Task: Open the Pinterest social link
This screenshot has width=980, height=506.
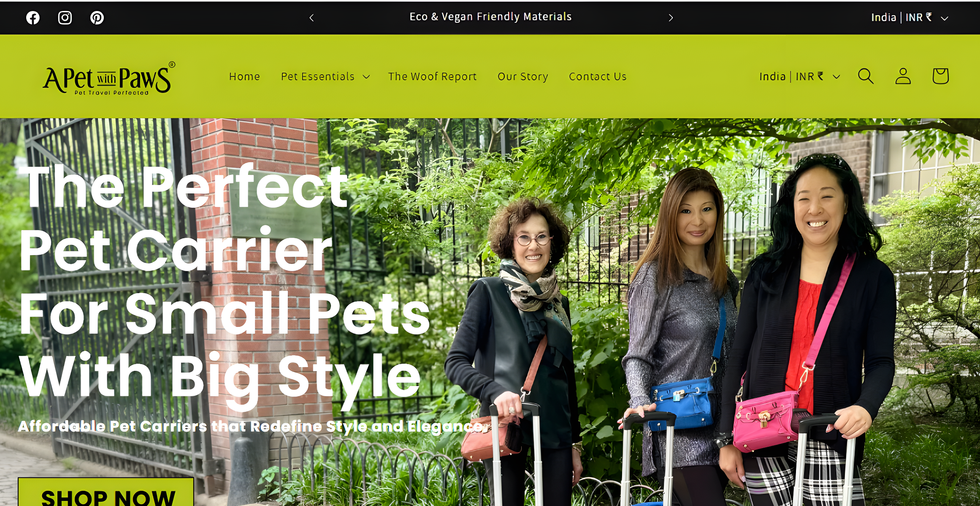Action: pos(97,18)
